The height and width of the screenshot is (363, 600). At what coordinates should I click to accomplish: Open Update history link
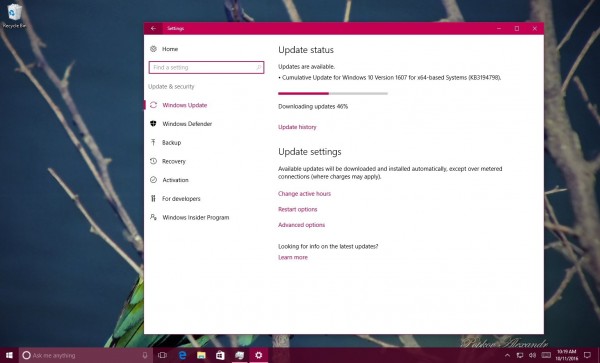point(297,127)
